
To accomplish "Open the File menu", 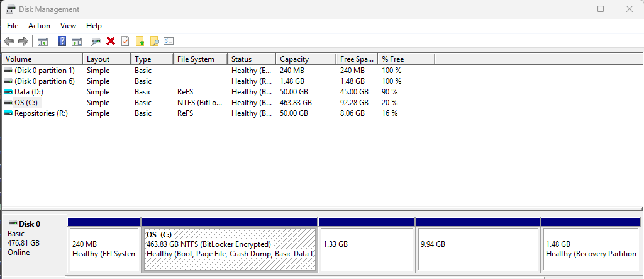I will 13,26.
